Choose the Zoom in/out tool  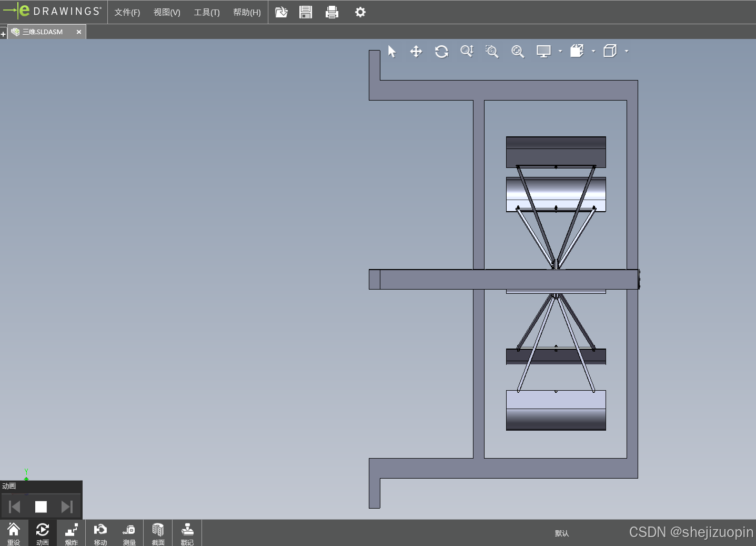467,51
